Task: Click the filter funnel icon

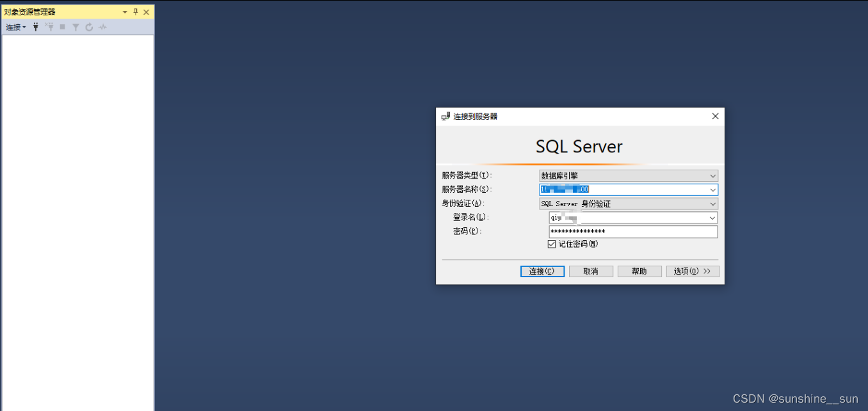Action: tap(76, 27)
